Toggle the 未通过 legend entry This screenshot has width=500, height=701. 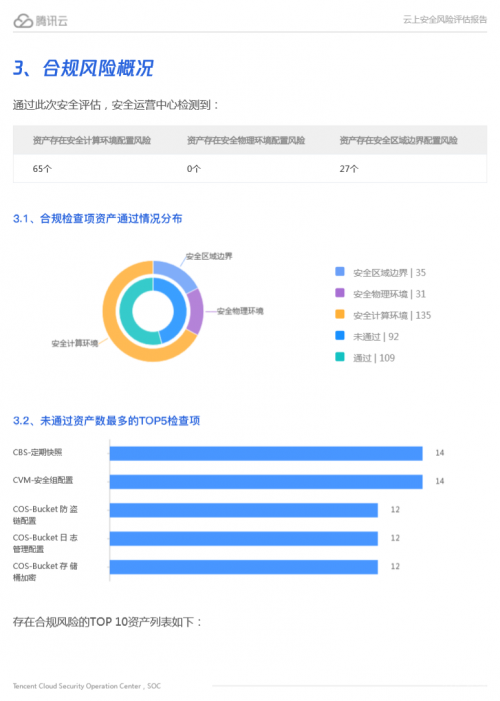tap(367, 336)
